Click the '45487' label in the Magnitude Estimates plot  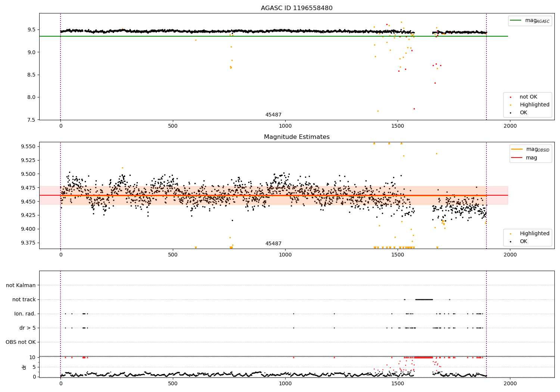(273, 244)
